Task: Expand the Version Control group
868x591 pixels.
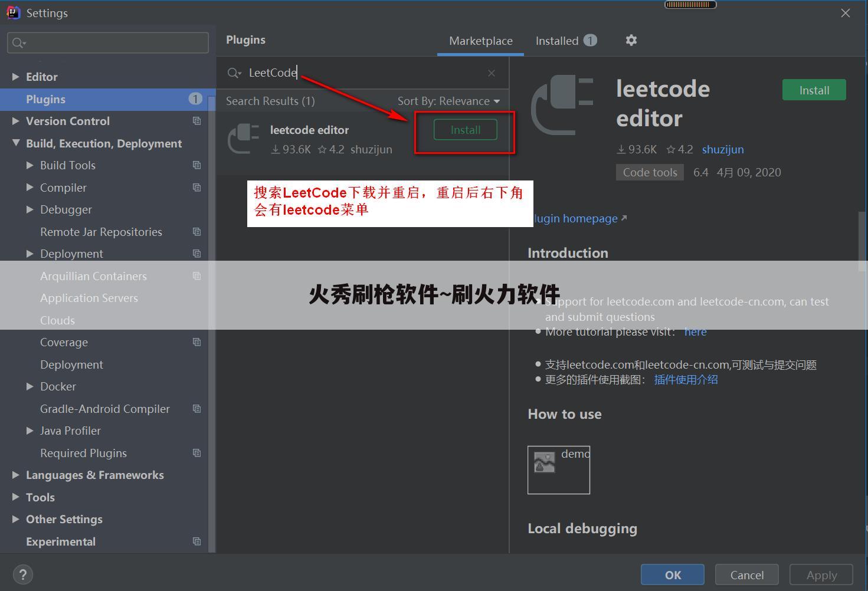Action: click(x=15, y=121)
